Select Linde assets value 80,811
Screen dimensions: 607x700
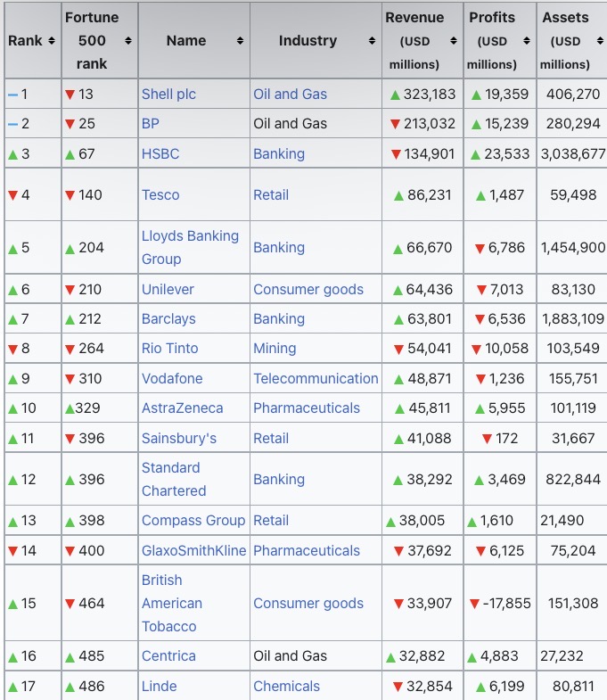pyautogui.click(x=573, y=687)
